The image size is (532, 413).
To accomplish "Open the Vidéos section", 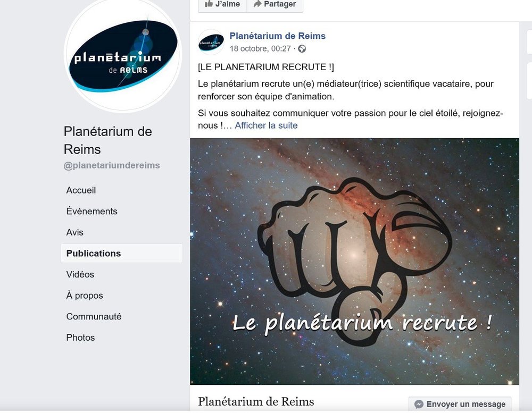I will (80, 274).
